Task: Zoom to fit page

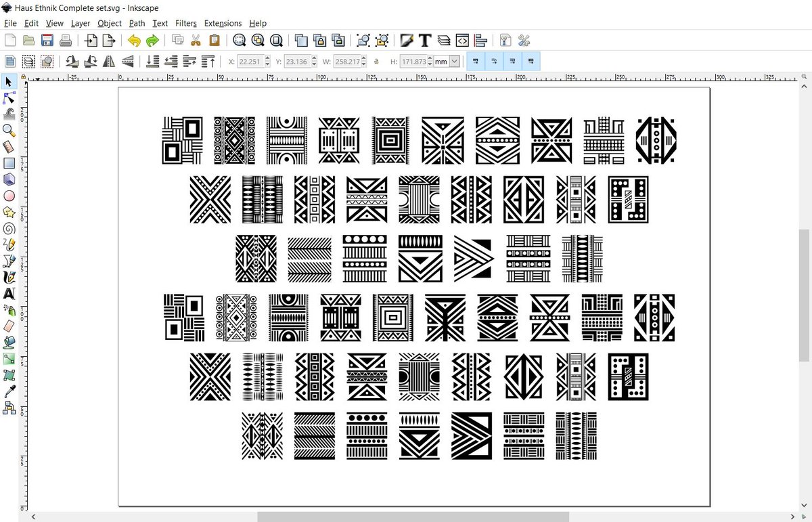Action: coord(276,41)
